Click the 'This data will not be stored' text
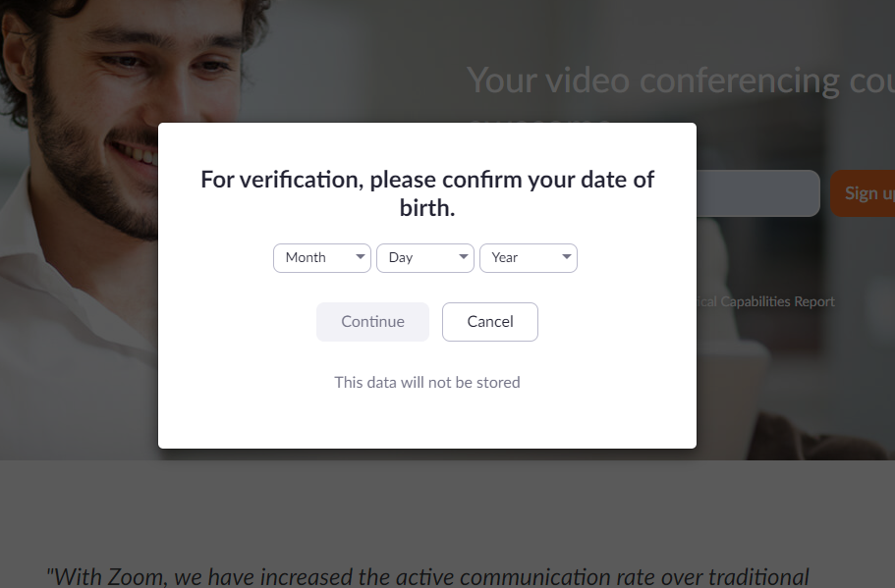 (x=427, y=382)
